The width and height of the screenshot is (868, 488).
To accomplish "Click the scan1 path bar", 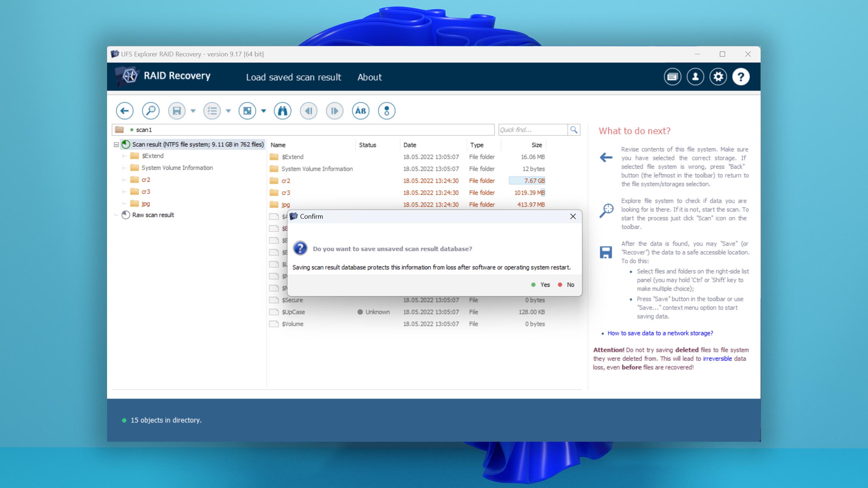I will 303,130.
